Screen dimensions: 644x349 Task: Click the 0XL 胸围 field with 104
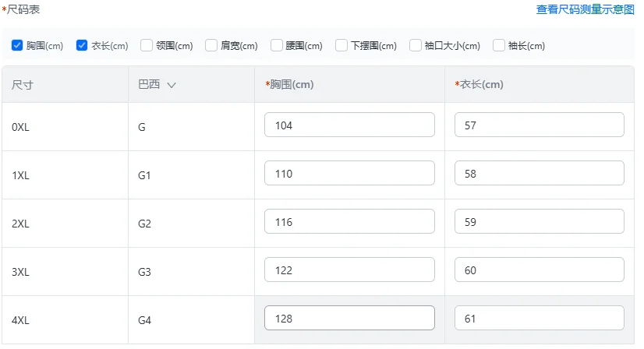[349, 125]
